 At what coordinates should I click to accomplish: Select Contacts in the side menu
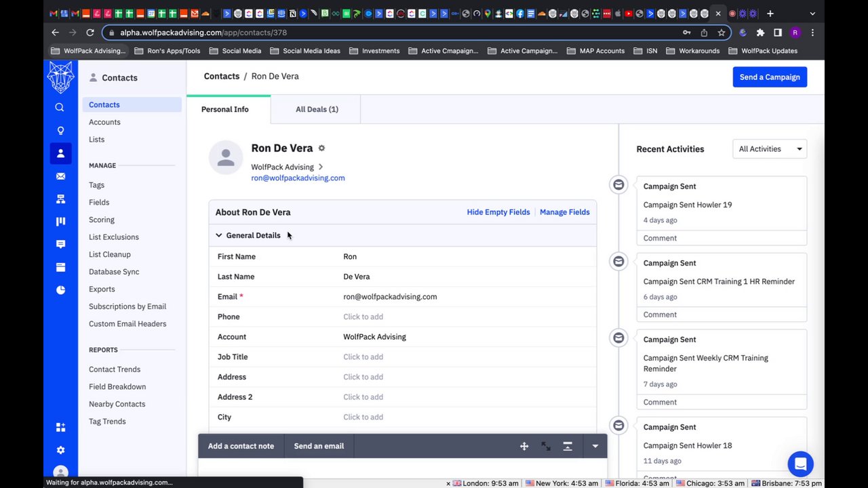(x=132, y=104)
